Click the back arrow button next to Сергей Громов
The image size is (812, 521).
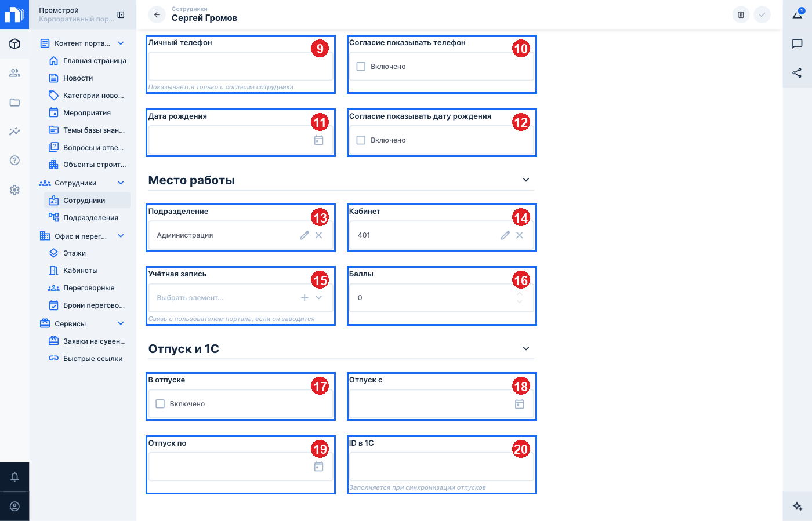pos(157,14)
